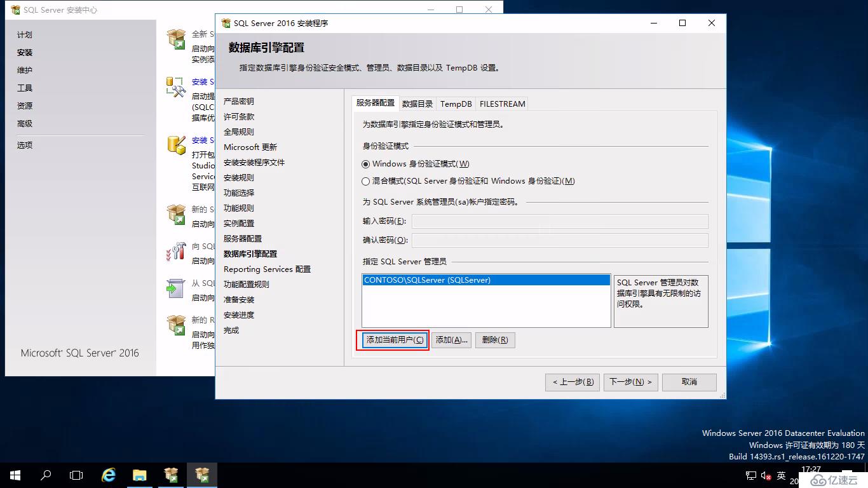Click the 添加(A)... button
The image size is (868, 488).
pyautogui.click(x=452, y=340)
